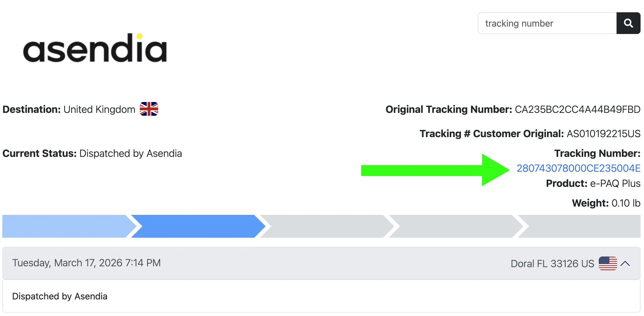
Task: Click the AS010192215US customer tracking value
Action: point(603,134)
